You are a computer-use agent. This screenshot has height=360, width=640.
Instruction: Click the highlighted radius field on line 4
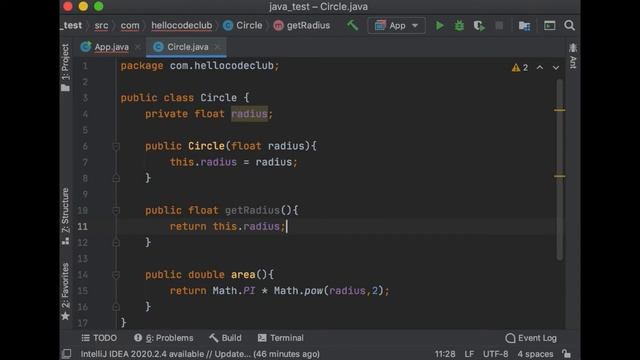pyautogui.click(x=249, y=114)
